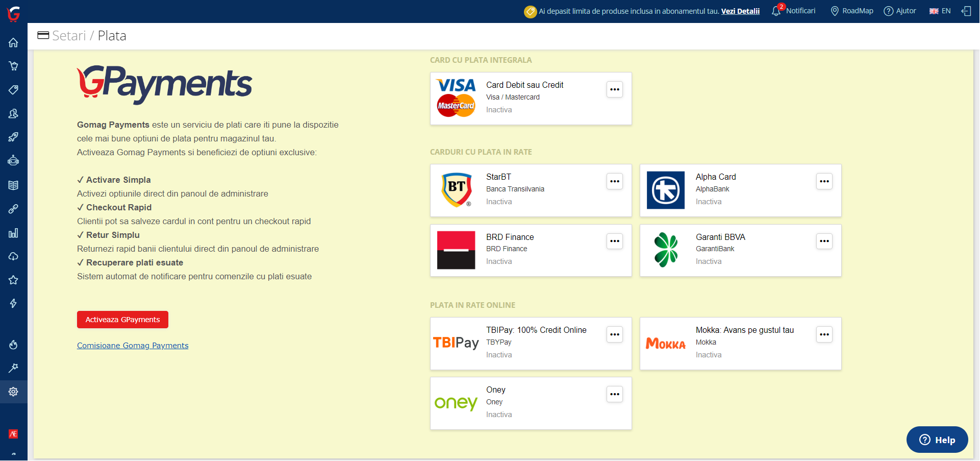Open the Comisioane Gomag Payments link
The height and width of the screenshot is (461, 980).
pos(132,346)
